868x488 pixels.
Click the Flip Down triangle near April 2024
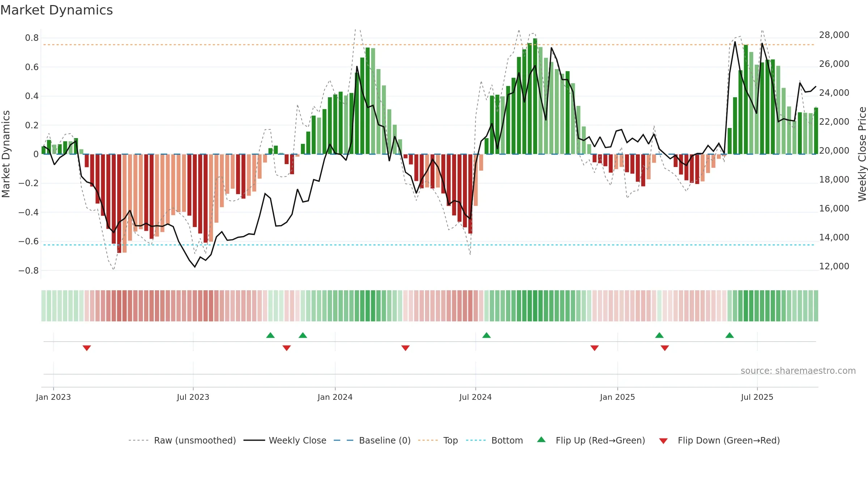click(x=405, y=348)
